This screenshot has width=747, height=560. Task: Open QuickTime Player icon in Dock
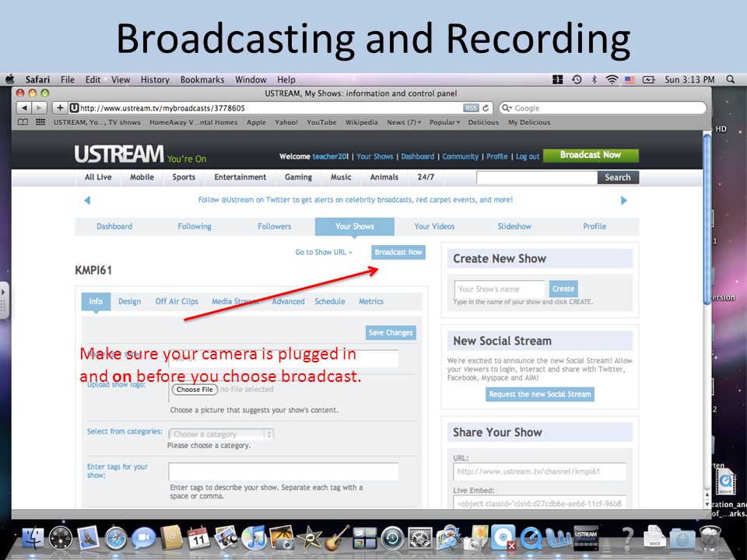(531, 538)
